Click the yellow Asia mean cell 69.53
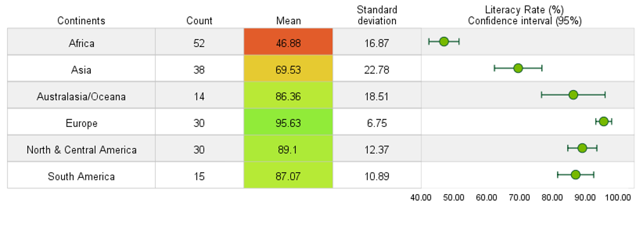 point(288,68)
